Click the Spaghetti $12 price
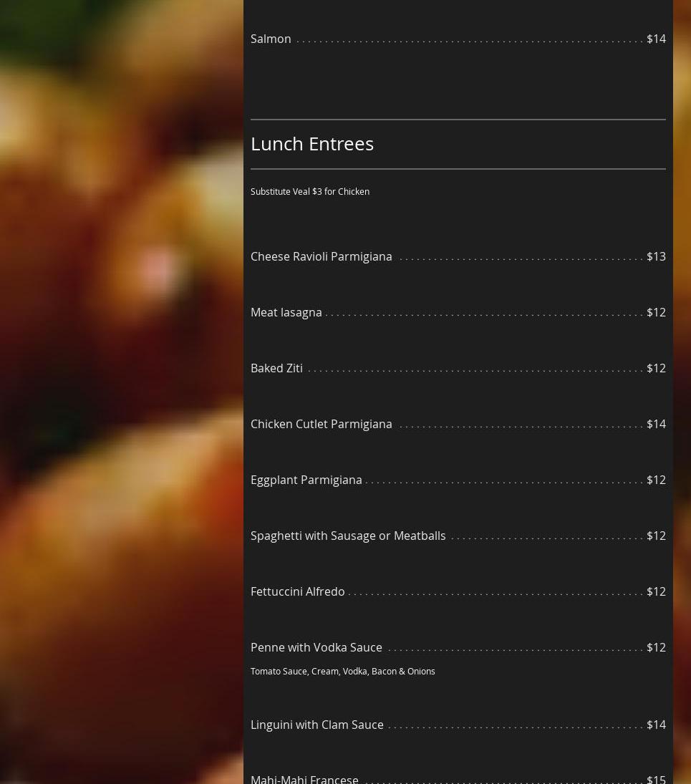The height and width of the screenshot is (784, 691). point(656,536)
